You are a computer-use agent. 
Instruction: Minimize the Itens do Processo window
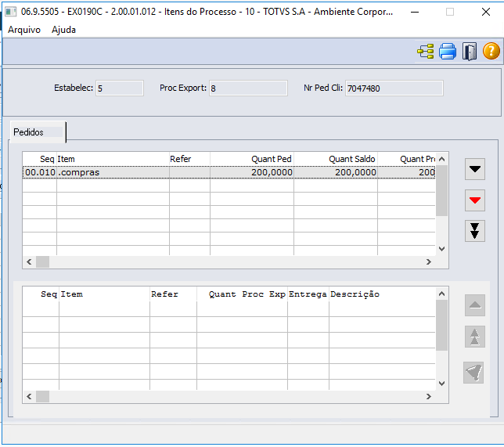coord(415,13)
